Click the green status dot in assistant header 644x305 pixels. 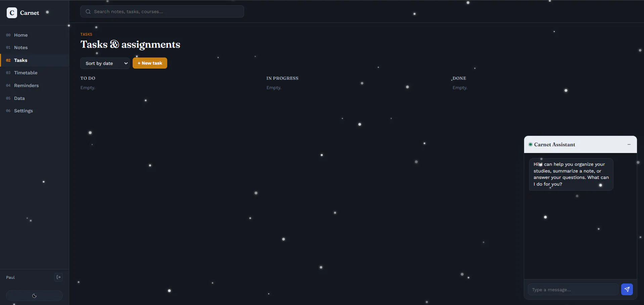(531, 145)
